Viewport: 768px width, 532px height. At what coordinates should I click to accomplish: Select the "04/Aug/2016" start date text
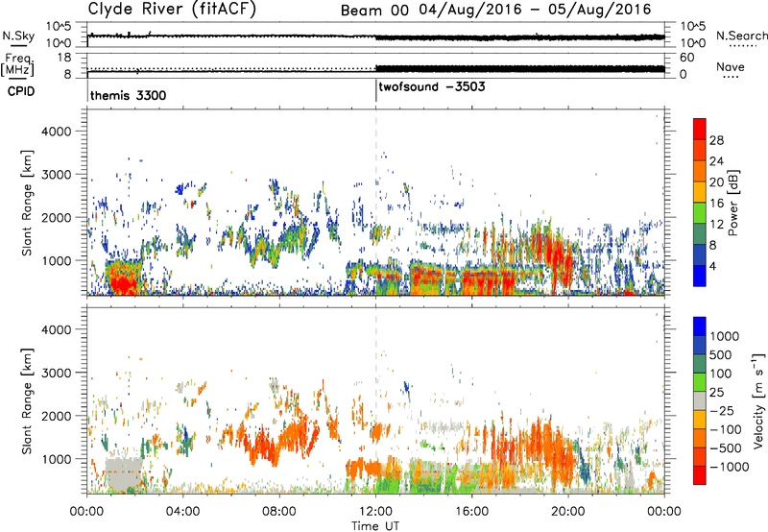point(469,10)
